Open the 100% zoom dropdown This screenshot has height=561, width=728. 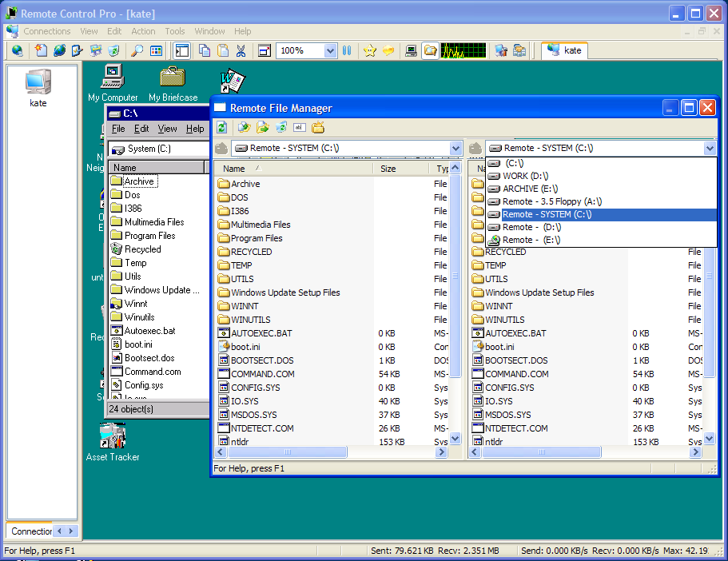click(330, 50)
